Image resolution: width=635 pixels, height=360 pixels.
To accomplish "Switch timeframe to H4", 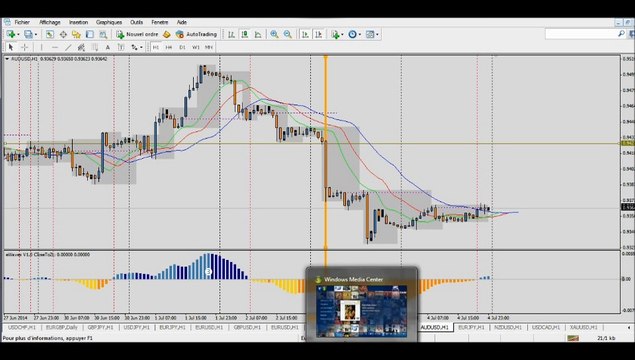I will point(169,47).
